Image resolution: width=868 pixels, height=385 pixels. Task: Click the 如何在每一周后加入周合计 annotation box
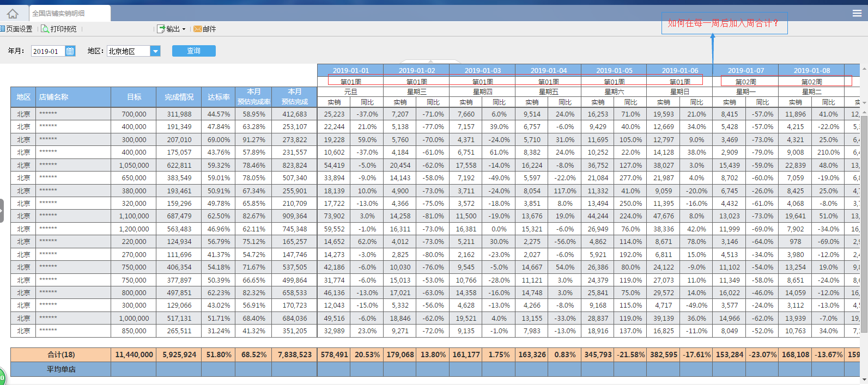coord(724,23)
